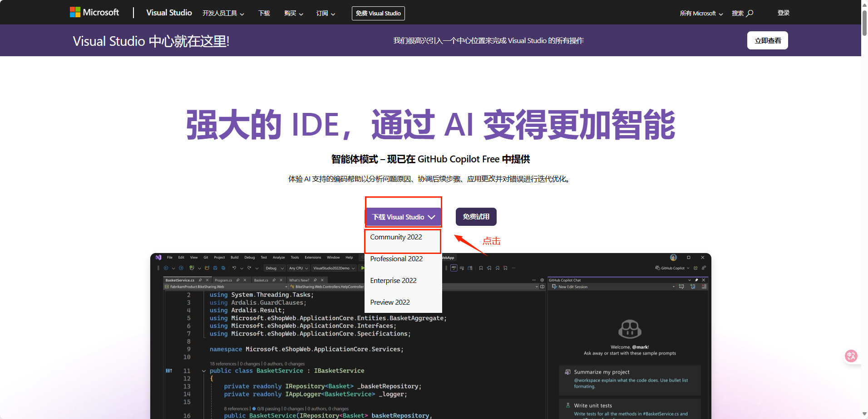This screenshot has height=419, width=868.
Task: Click the floating translate icon
Action: click(851, 356)
